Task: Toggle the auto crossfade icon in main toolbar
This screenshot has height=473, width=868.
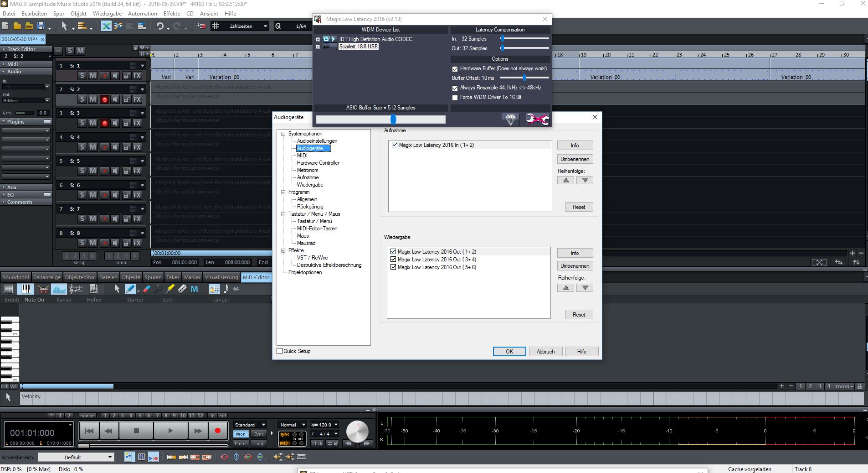Action: pos(106,26)
